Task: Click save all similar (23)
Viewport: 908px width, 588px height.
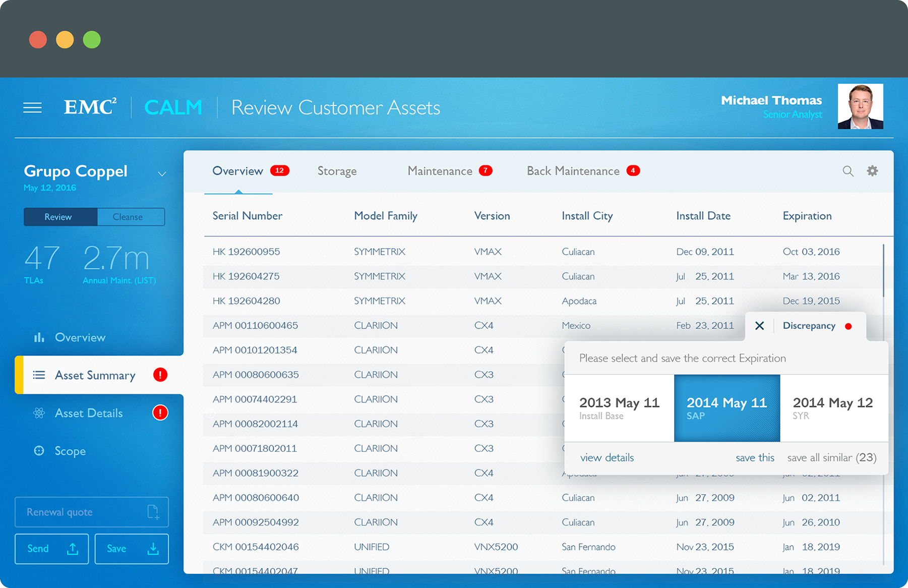Action: pos(831,458)
